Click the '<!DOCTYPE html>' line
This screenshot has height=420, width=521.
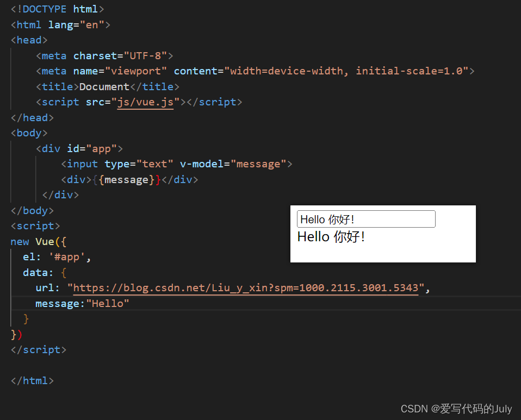58,9
